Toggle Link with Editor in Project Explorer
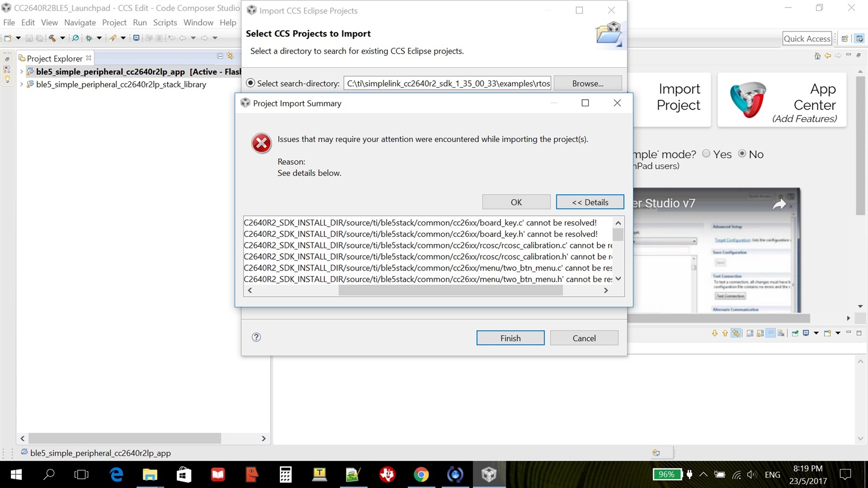 coord(230,56)
